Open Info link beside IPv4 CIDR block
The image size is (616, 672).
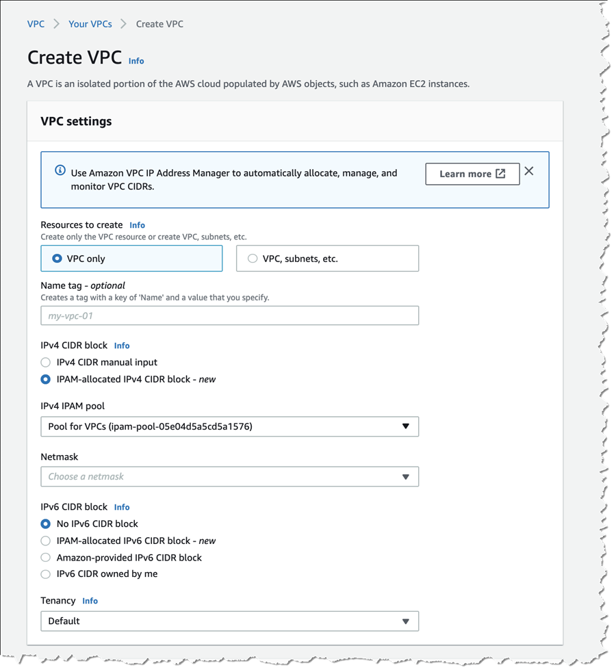pyautogui.click(x=122, y=346)
